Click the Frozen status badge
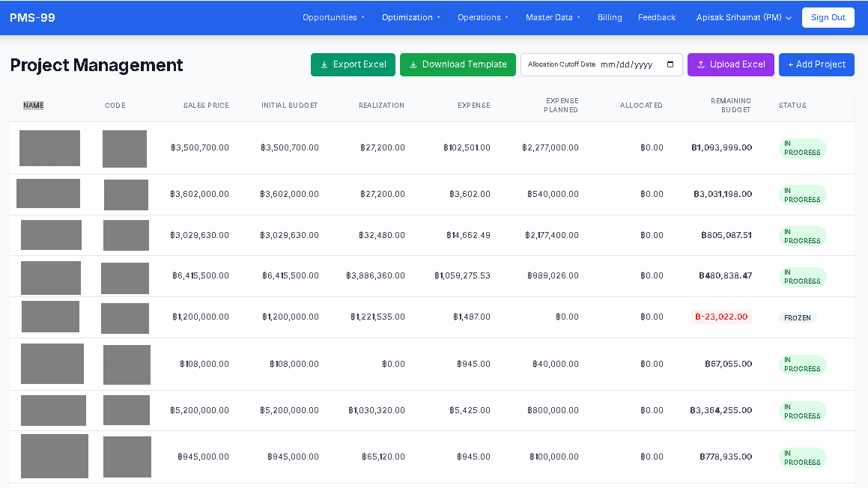This screenshot has width=868, height=488. point(798,317)
